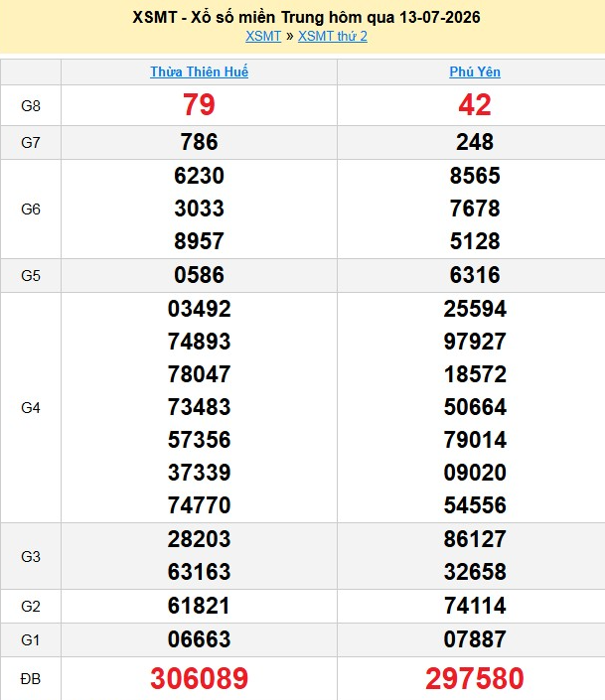Image resolution: width=605 pixels, height=700 pixels.
Task: Select G2 number 74114
Action: click(475, 606)
